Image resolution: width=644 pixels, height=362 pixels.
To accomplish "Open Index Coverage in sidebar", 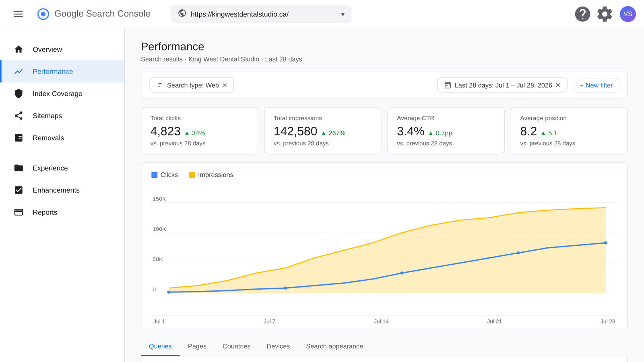I will 62,94.
